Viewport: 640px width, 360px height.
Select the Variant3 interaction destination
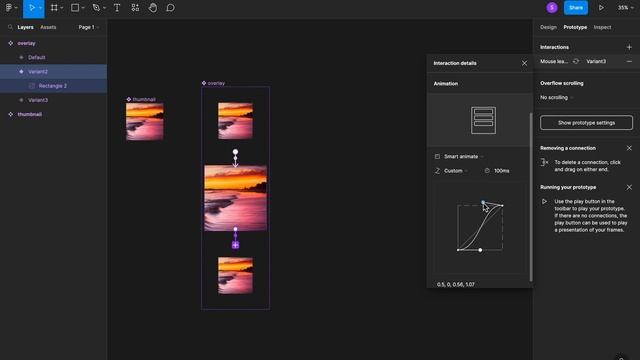coord(596,62)
